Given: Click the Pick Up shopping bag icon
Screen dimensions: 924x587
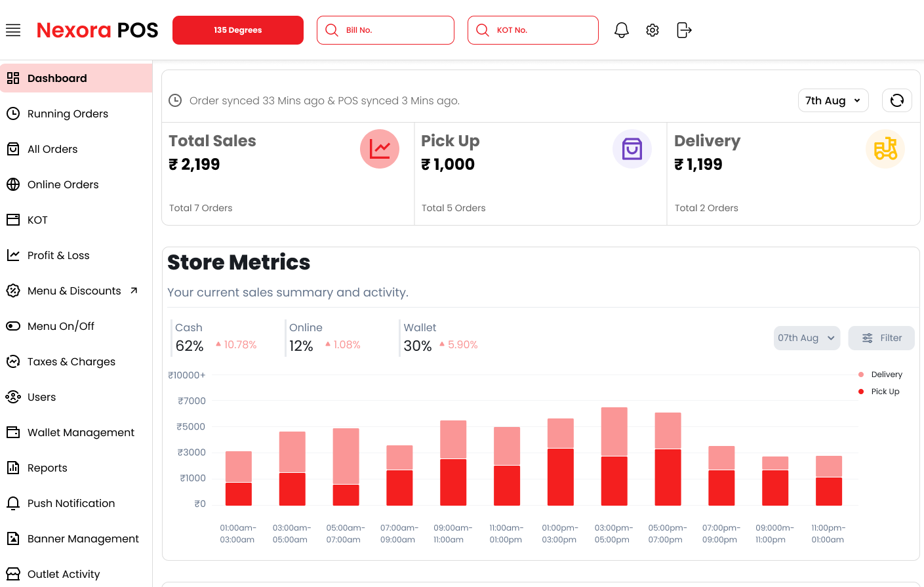Looking at the screenshot, I should 632,149.
